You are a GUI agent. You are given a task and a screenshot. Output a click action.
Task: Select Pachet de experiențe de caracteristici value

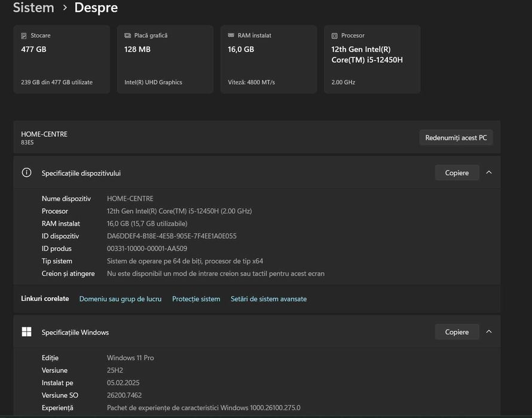204,408
